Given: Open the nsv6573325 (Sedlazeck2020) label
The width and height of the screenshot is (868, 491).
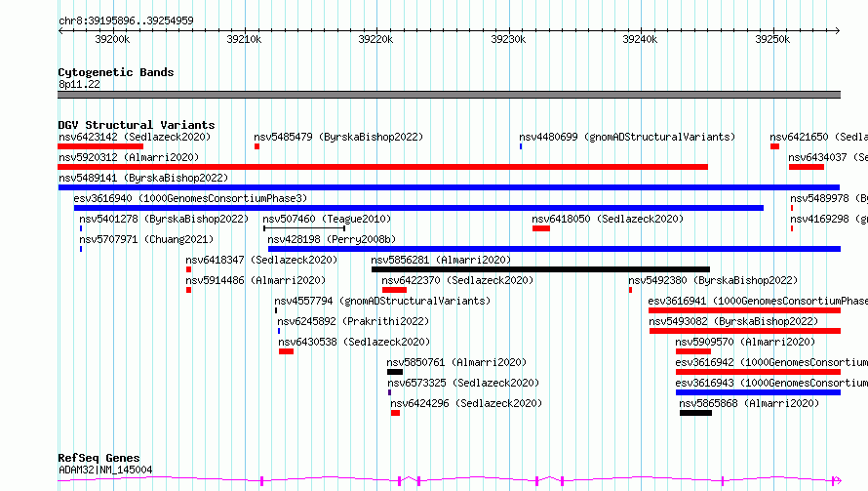Looking at the screenshot, I should [x=463, y=383].
